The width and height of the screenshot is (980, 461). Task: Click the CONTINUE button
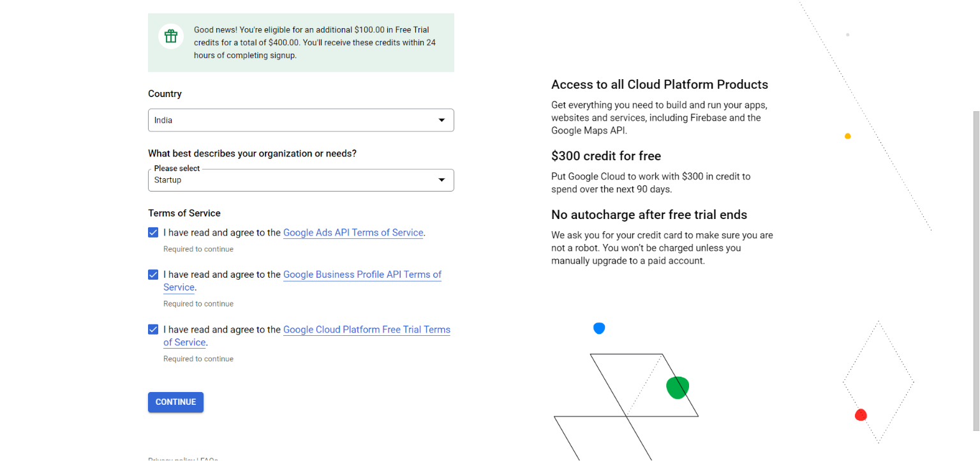[175, 402]
